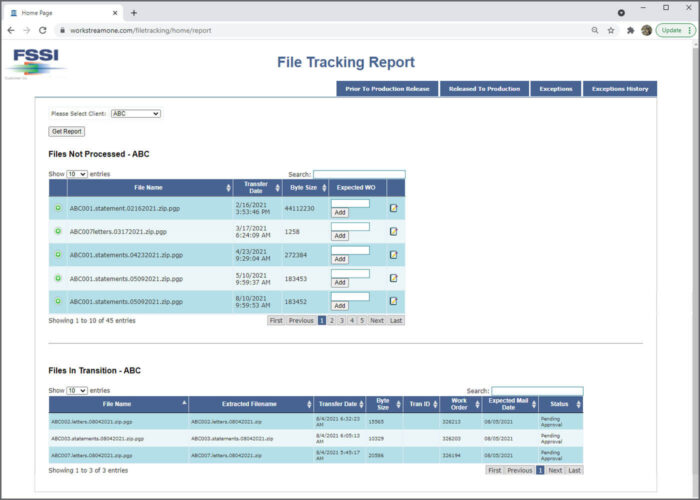
Task: Click file name ABC003.statements.08042021.zip.pgp
Action: coord(97,438)
